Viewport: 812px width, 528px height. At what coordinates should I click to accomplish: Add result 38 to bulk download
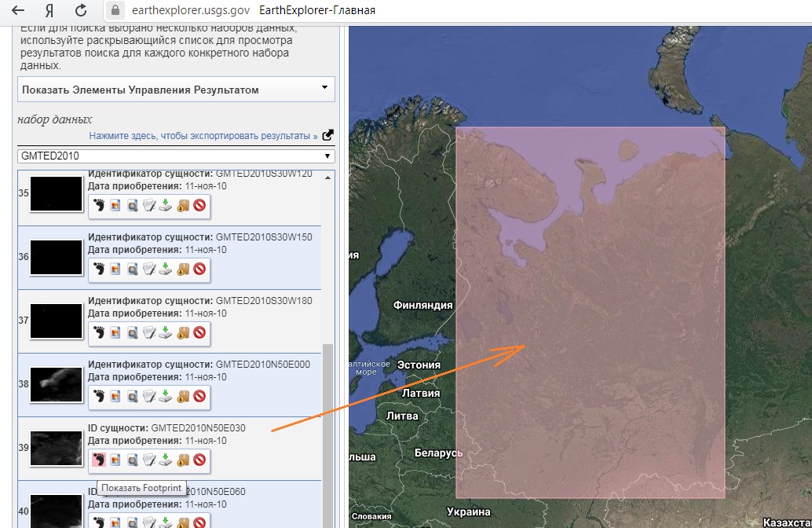[183, 397]
